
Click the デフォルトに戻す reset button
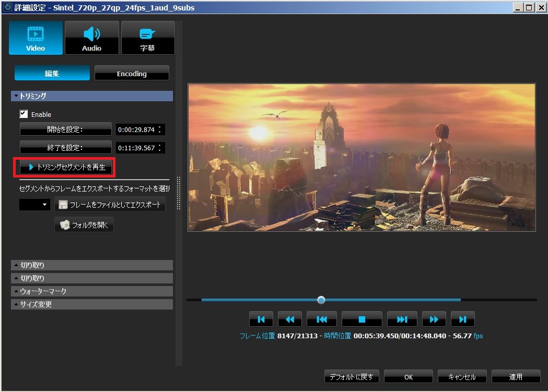click(352, 377)
